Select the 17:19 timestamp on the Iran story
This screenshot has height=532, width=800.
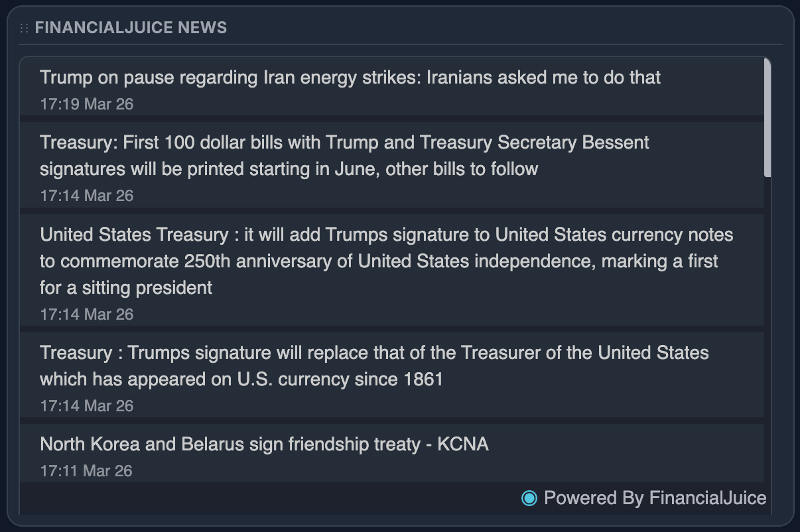[x=87, y=103]
